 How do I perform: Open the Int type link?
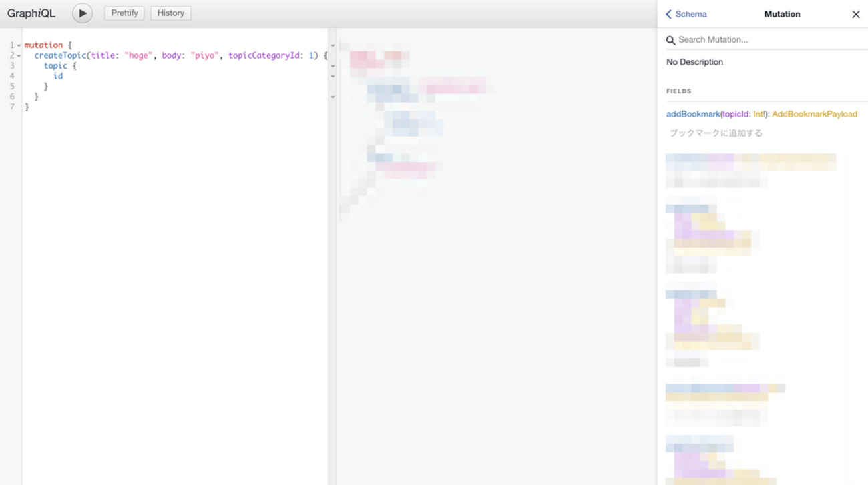[x=758, y=114]
